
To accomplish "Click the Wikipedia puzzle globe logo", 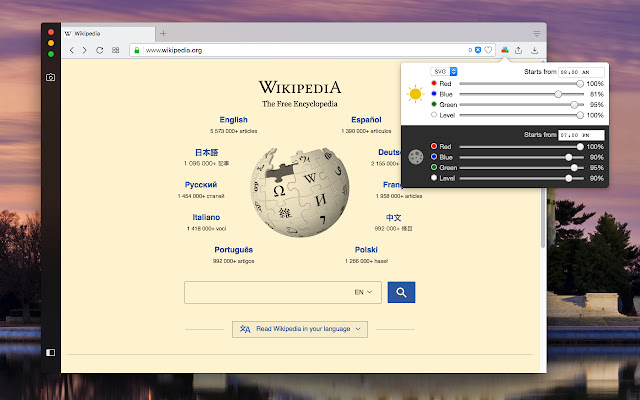I will point(300,192).
